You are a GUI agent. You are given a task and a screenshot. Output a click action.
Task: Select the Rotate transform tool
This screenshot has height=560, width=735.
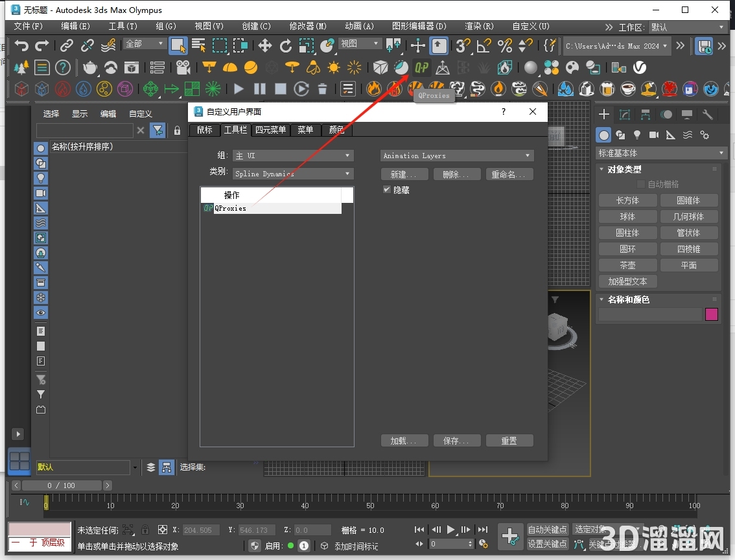coord(286,45)
